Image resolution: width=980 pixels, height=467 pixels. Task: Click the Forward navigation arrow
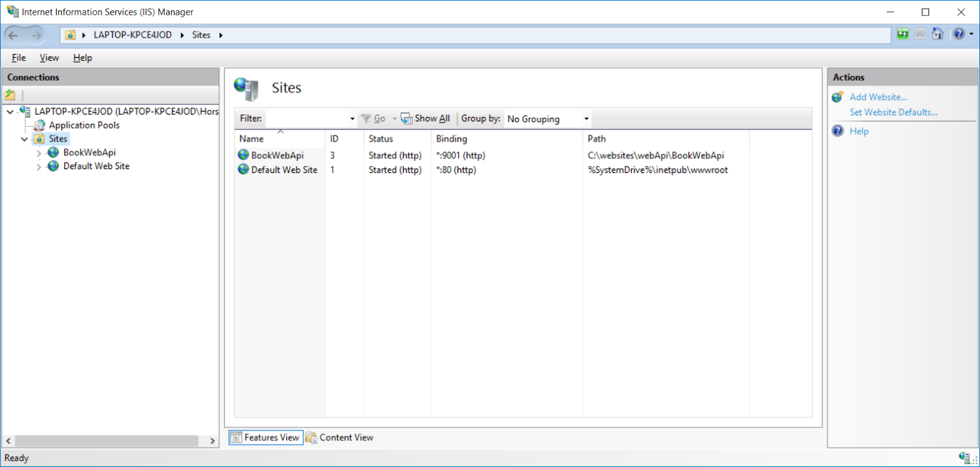37,36
